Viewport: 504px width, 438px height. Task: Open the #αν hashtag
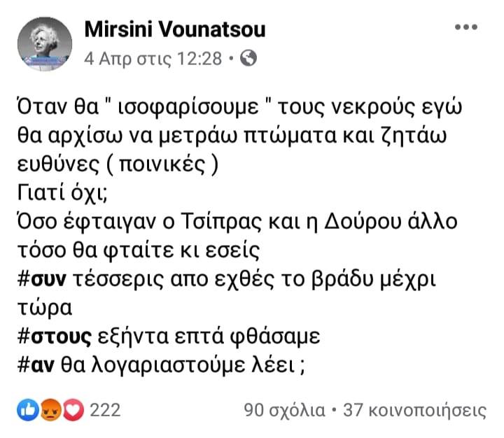(x=36, y=365)
